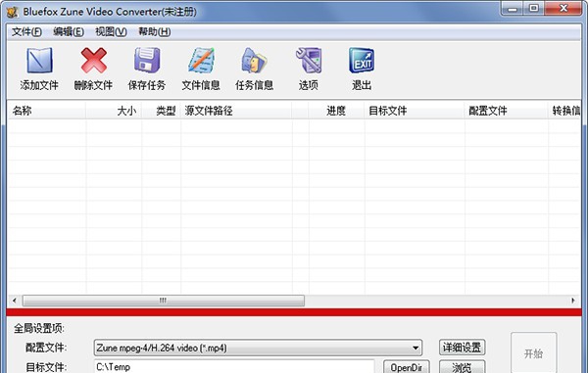
Task: Click the 退出 EXIT icon
Action: (x=362, y=61)
